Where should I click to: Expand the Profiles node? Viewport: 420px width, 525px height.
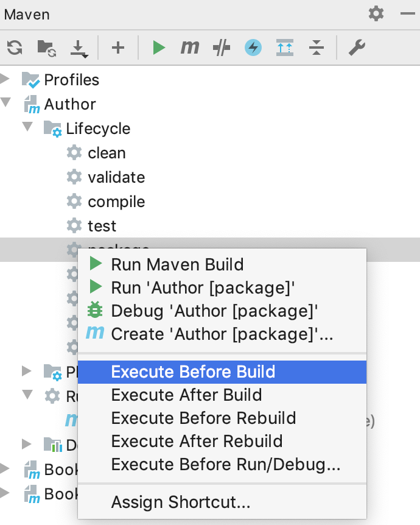point(5,79)
